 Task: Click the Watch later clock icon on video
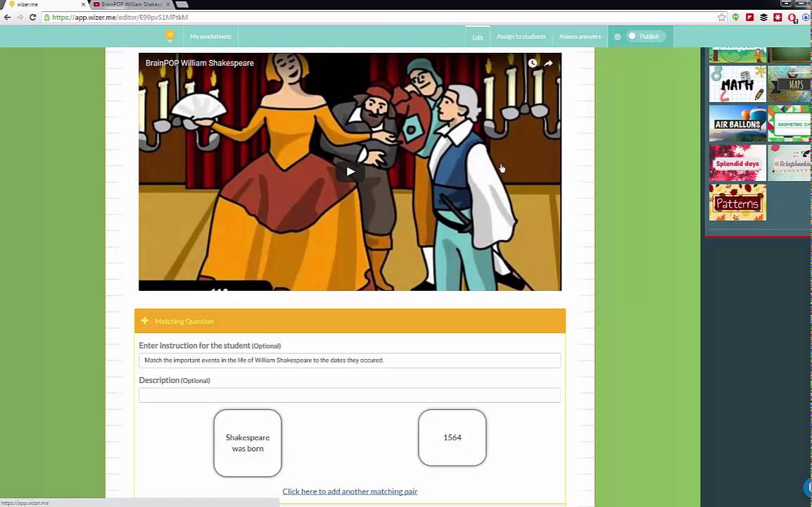[x=533, y=63]
